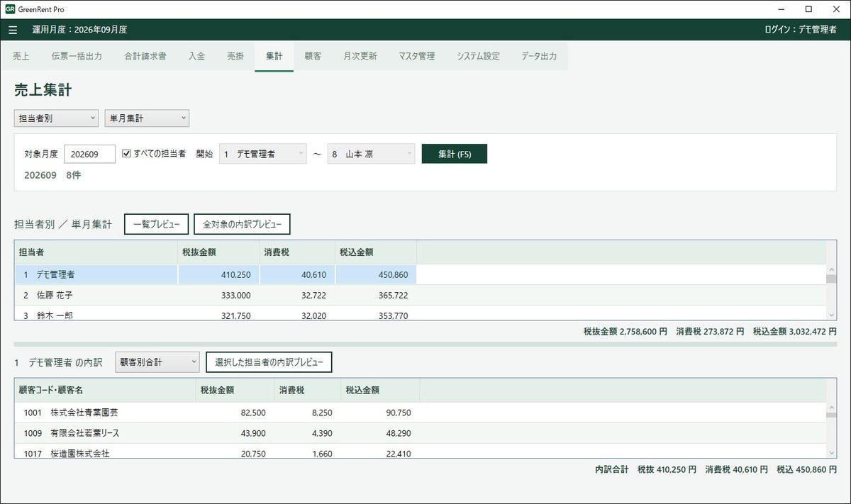This screenshot has height=504, width=851.
Task: Sort staff table by 税込金額 header
Action: [376, 252]
